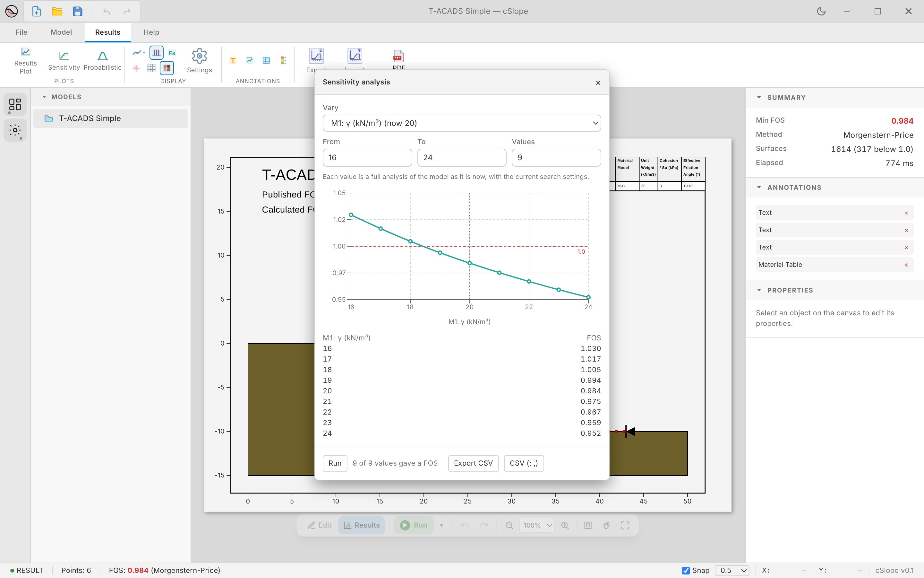Click the Export results icon

(x=316, y=57)
